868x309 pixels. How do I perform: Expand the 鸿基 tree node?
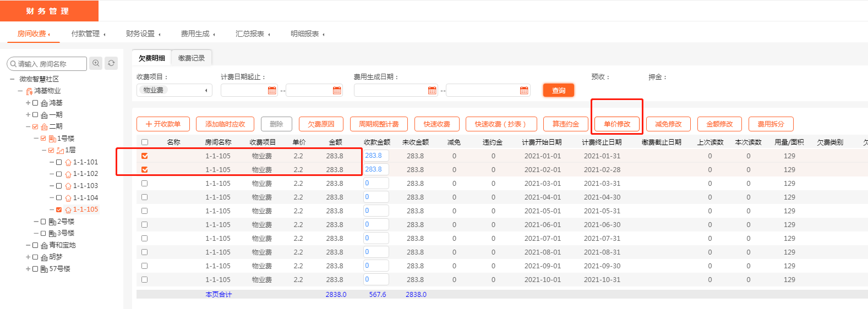pyautogui.click(x=28, y=103)
